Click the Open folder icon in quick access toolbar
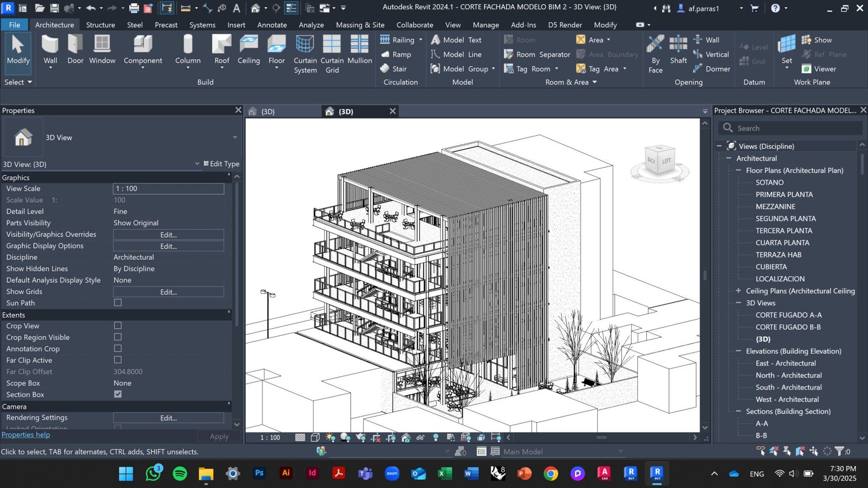Viewport: 868px width, 488px height. (x=39, y=8)
